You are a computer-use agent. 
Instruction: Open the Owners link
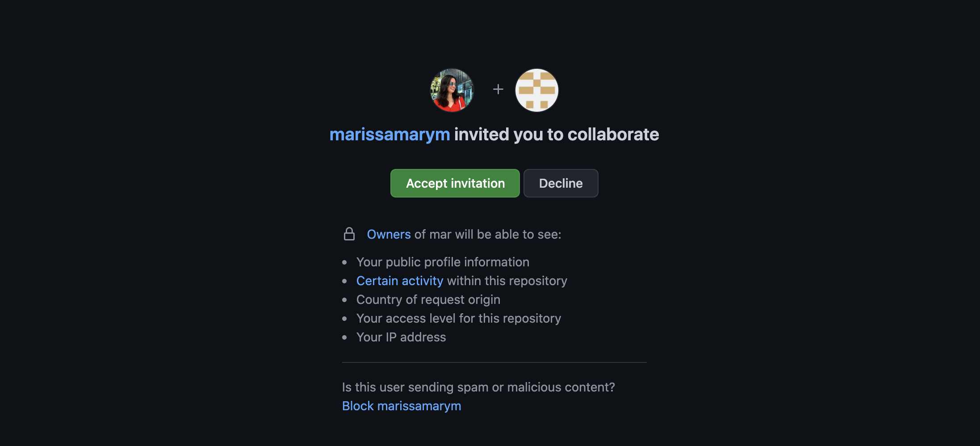389,234
